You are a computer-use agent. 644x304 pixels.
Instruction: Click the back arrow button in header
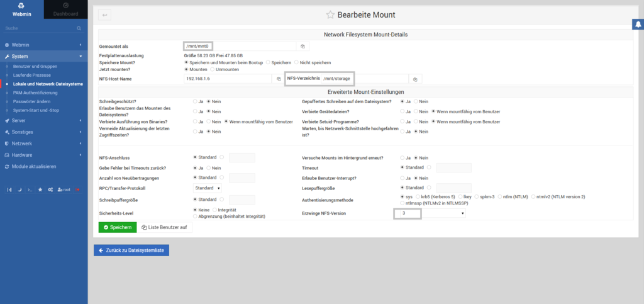(104, 14)
